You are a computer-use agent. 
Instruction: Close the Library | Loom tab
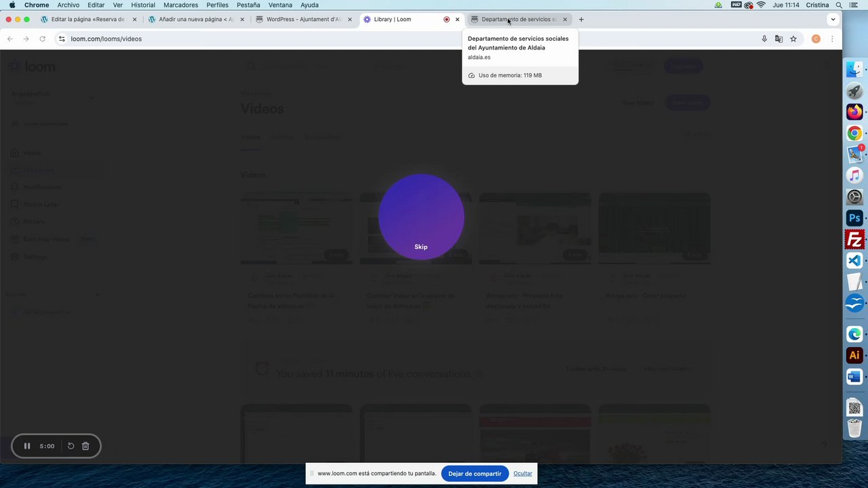click(457, 20)
